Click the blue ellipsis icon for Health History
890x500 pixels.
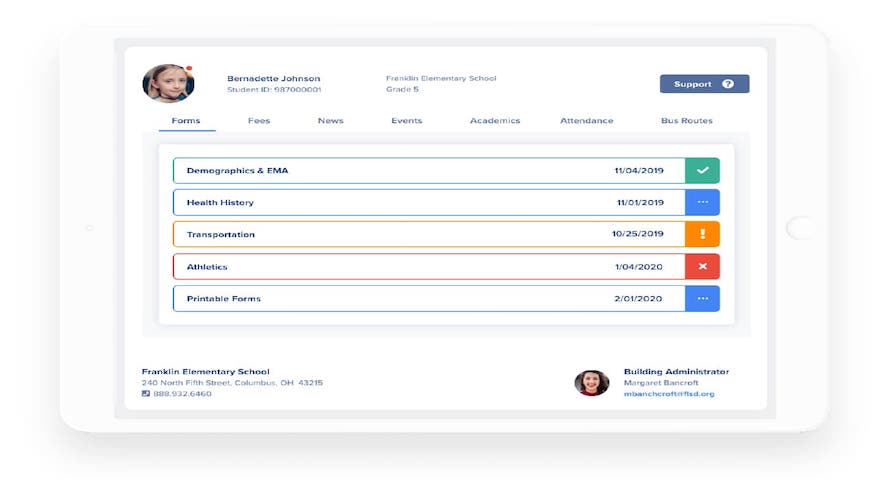pos(702,202)
